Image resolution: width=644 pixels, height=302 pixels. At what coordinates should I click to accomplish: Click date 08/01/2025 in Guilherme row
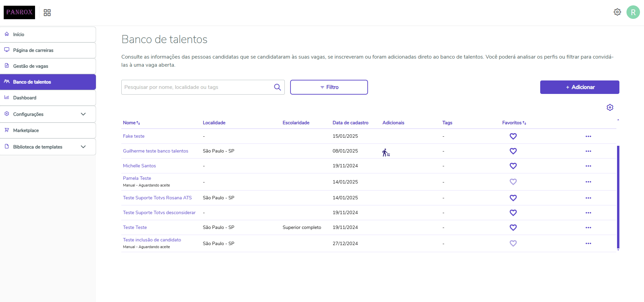(345, 151)
